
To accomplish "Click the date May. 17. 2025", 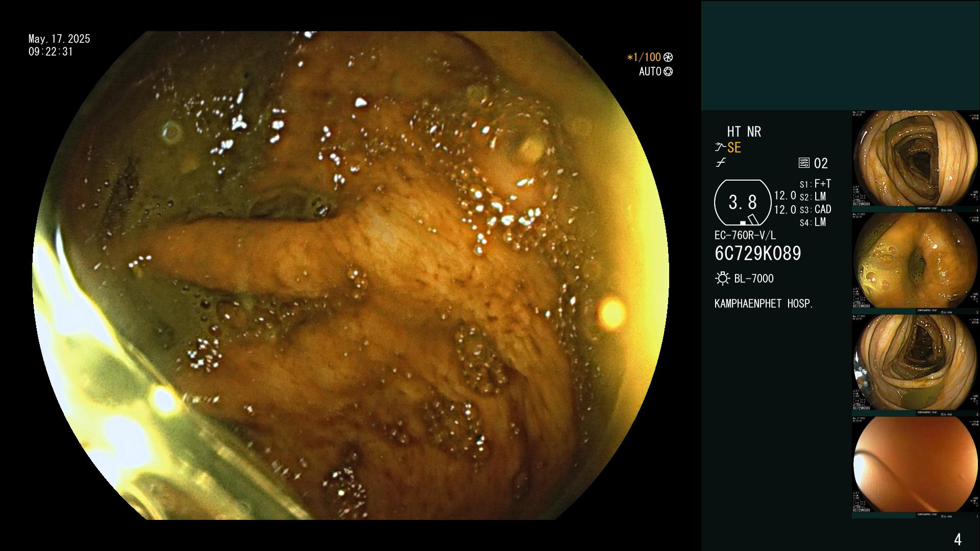I will pyautogui.click(x=59, y=39).
